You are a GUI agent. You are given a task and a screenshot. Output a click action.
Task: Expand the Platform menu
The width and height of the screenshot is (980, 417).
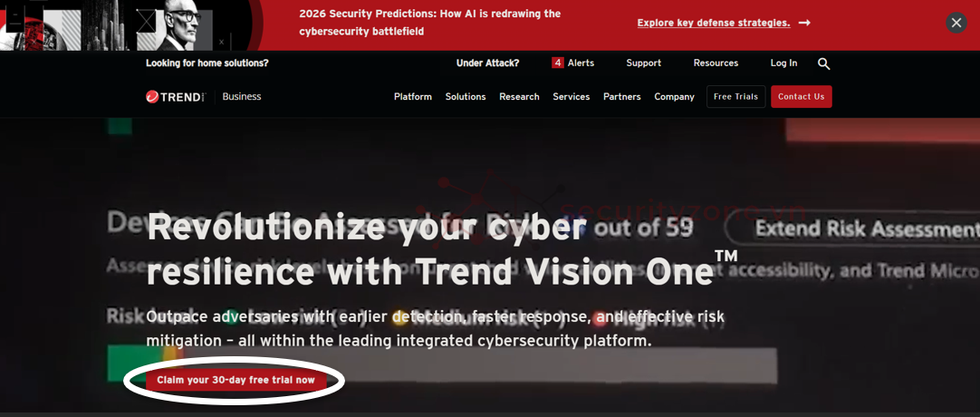click(x=412, y=97)
